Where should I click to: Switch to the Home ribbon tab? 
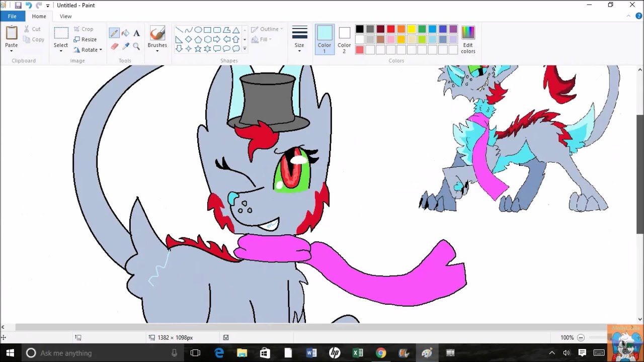tap(39, 16)
